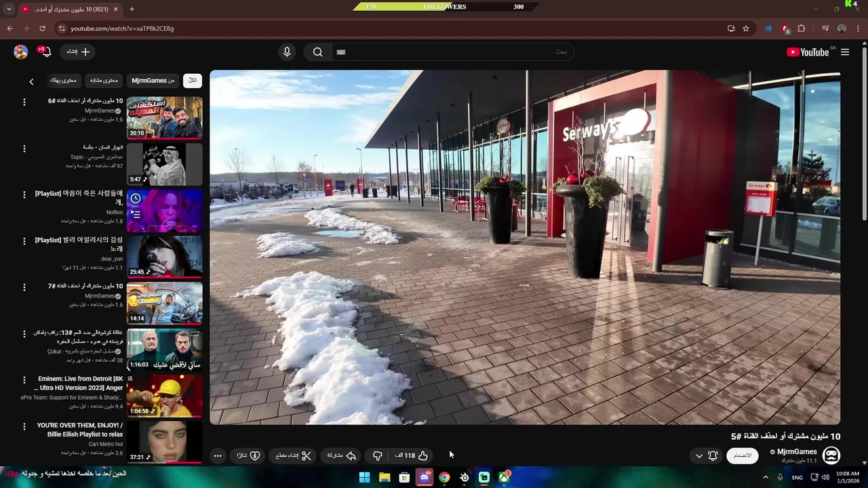Open MjrmGames channel avatar under video

point(831,455)
